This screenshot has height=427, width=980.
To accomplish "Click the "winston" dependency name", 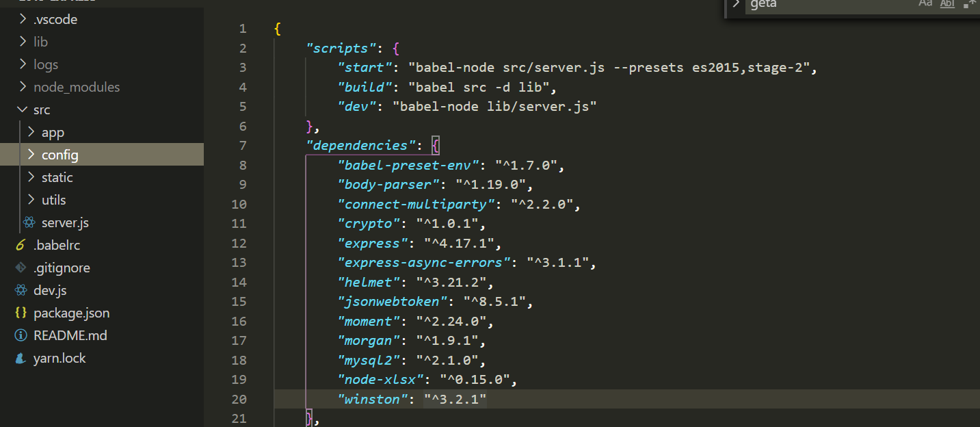I will [x=373, y=399].
